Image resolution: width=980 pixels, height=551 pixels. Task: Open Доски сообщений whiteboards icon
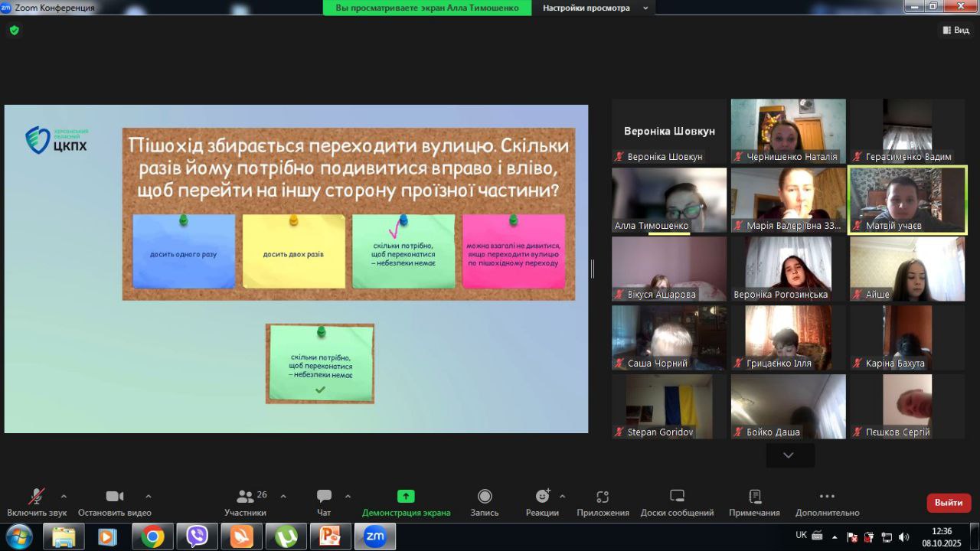point(677,497)
